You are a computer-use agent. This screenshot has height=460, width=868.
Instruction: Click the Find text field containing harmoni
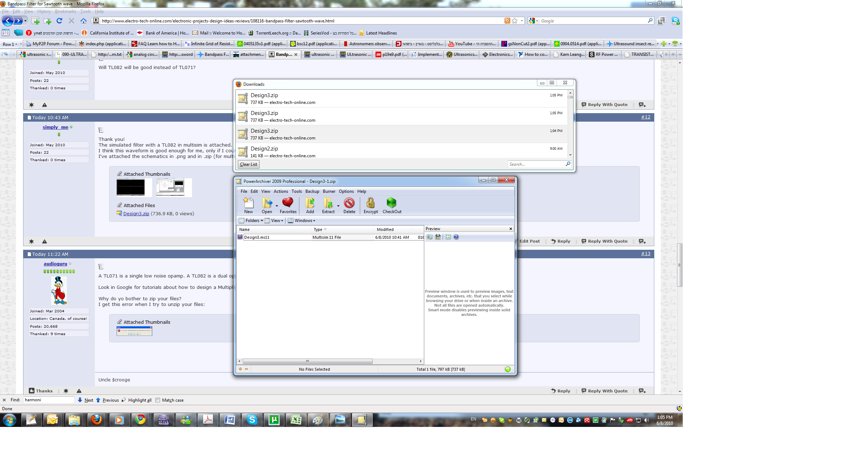coord(49,400)
